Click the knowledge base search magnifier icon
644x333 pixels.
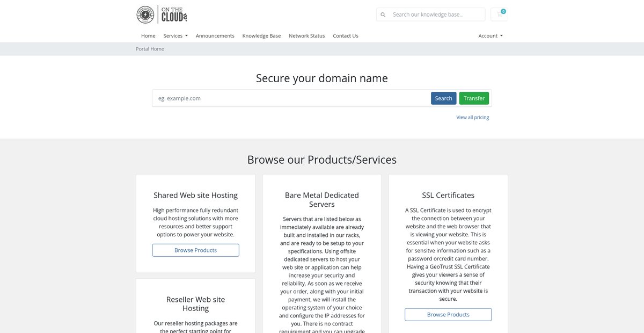point(383,15)
